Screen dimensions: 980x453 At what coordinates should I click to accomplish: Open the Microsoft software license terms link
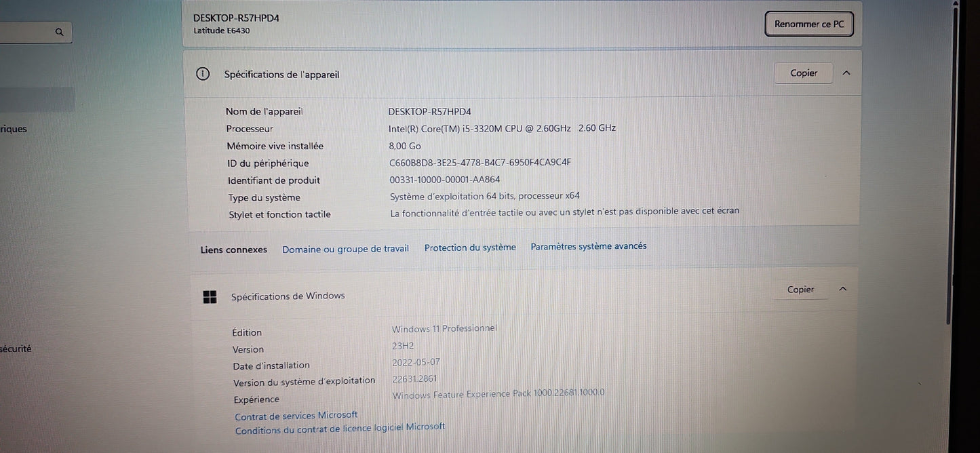coord(339,427)
